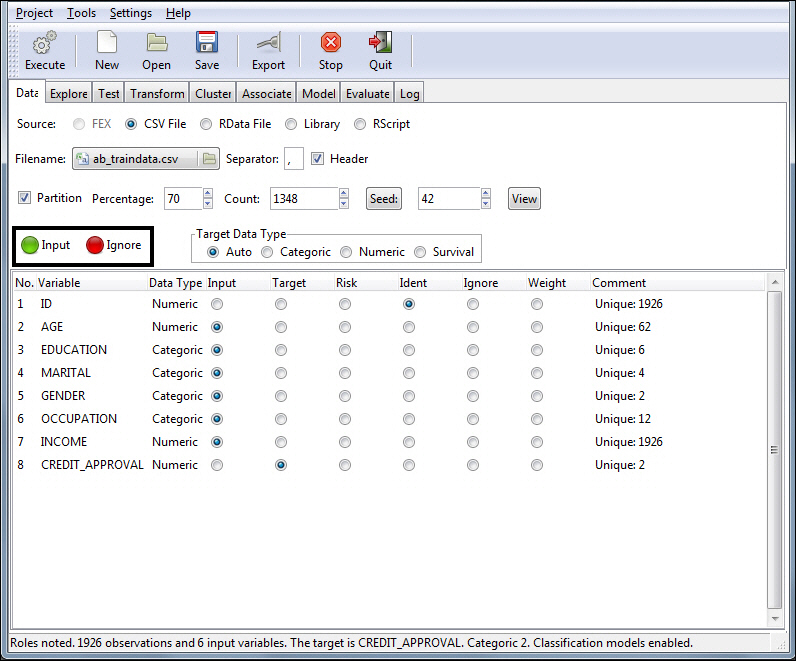The height and width of the screenshot is (661, 796).
Task: Set GENDER variable role to Ident
Action: [409, 396]
